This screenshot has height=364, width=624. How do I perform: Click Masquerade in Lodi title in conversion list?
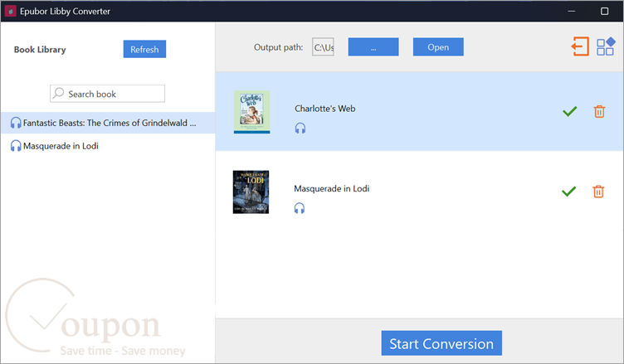(x=332, y=188)
